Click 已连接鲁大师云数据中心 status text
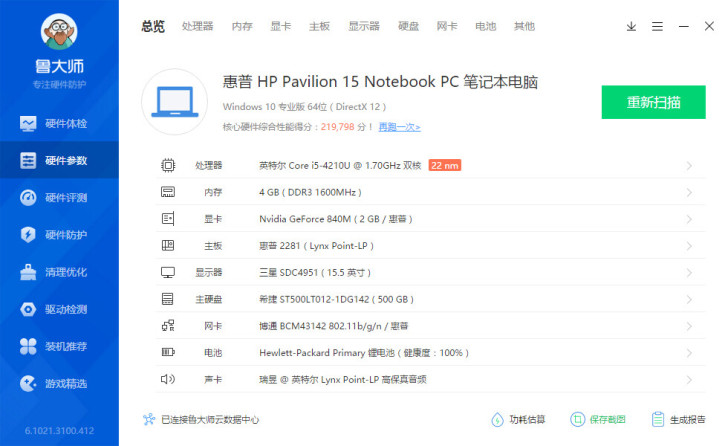Screen dimensions: 728x446 click(x=210, y=420)
